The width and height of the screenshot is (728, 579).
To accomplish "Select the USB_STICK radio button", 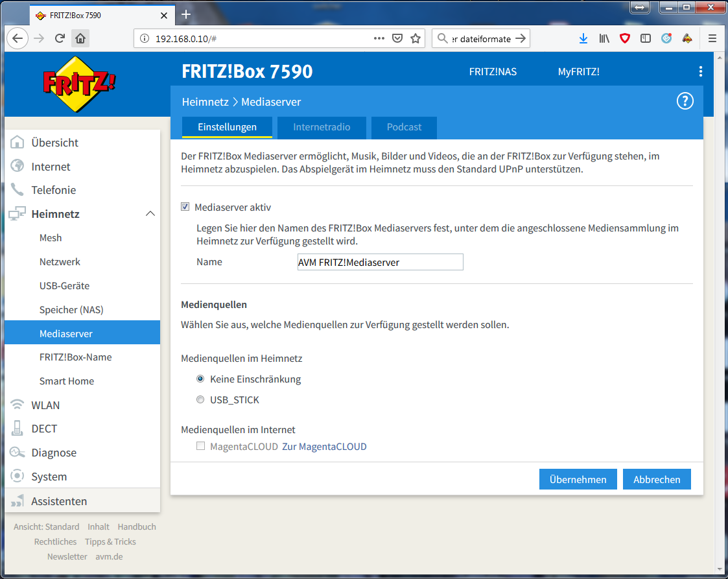I will coord(200,399).
